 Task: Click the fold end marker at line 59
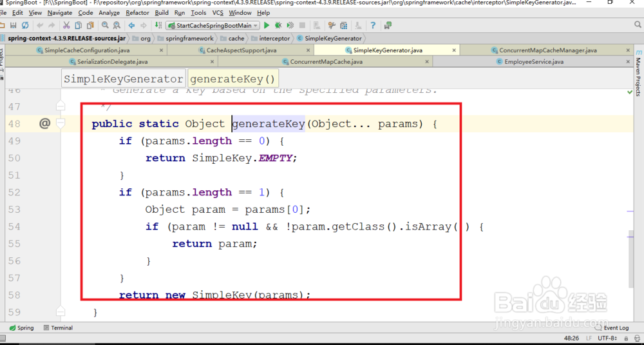point(60,311)
